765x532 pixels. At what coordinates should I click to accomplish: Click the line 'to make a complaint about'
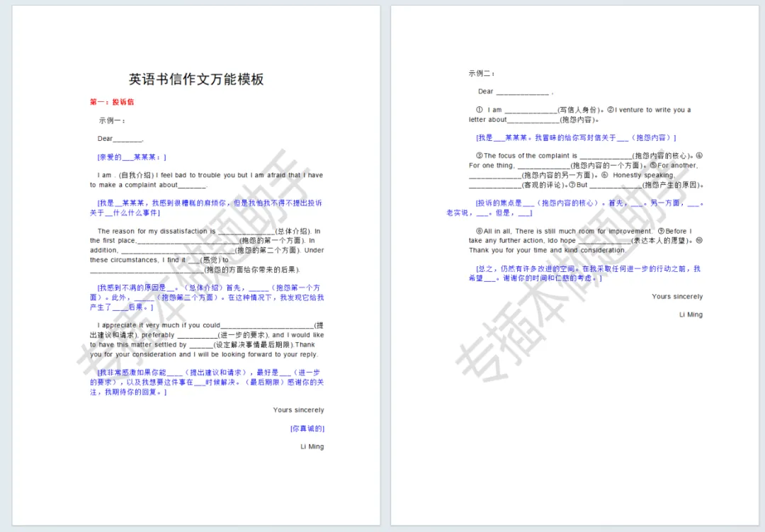pos(148,185)
